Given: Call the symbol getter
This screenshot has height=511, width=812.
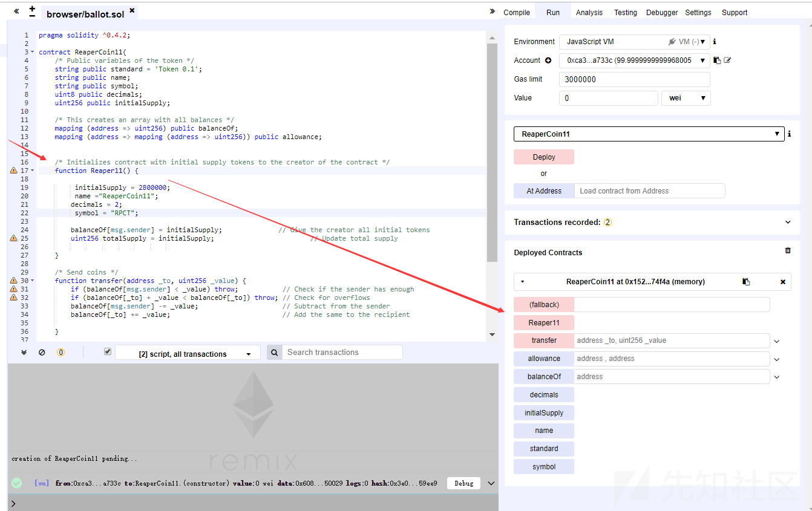Looking at the screenshot, I should click(544, 467).
